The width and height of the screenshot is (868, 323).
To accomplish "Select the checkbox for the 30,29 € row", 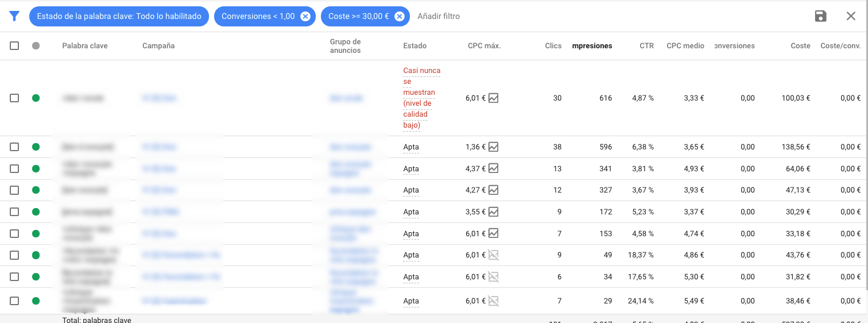I will pyautogui.click(x=14, y=212).
